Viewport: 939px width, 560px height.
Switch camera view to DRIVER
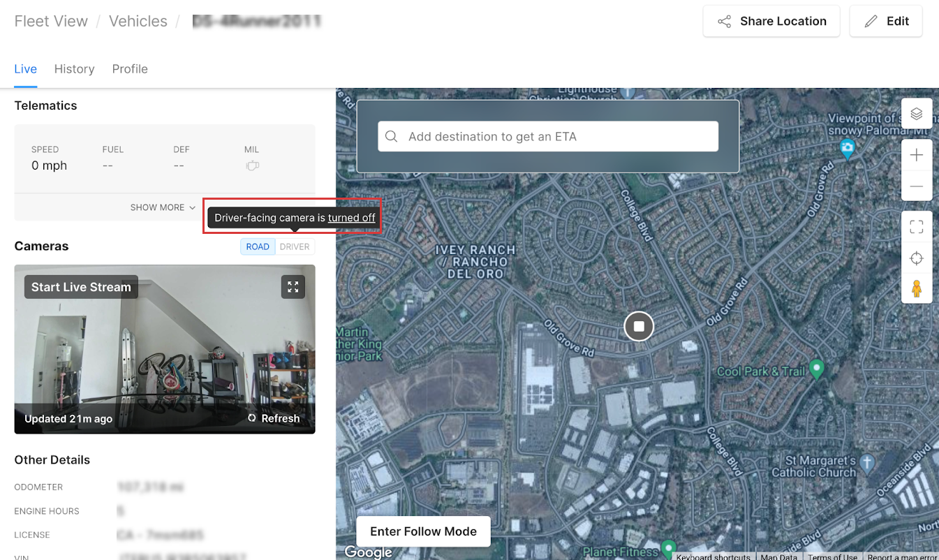tap(295, 246)
